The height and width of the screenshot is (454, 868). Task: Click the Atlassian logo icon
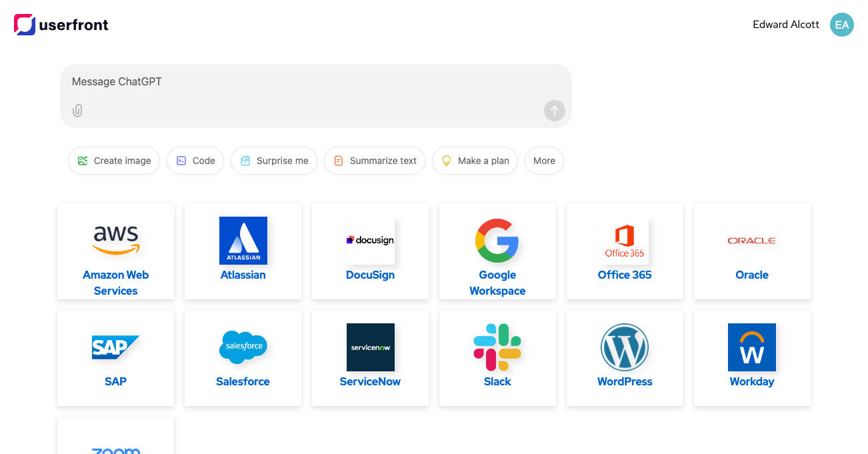tap(243, 241)
